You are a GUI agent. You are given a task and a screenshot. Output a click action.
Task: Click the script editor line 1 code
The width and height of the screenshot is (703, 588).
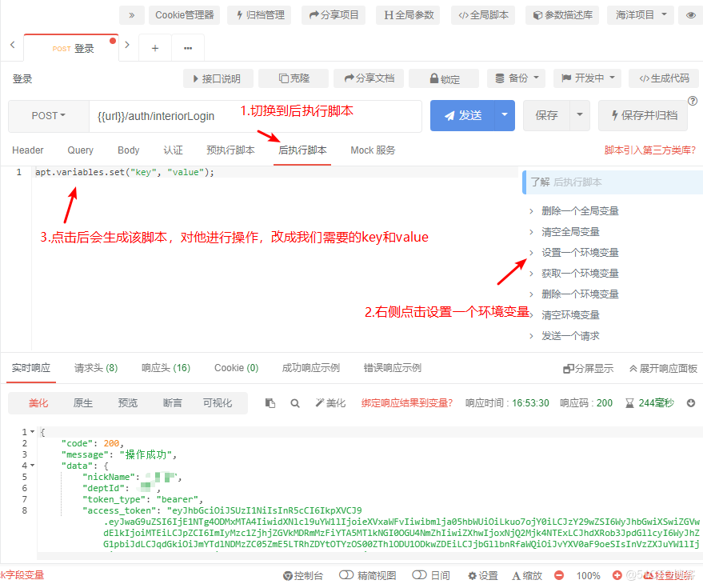tap(125, 172)
